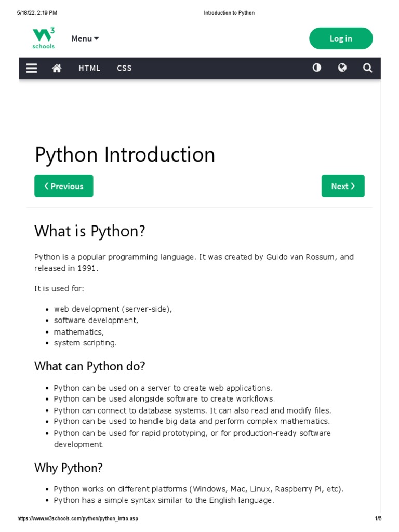
Task: Click the "What is Python?" heading
Action: [x=90, y=231]
